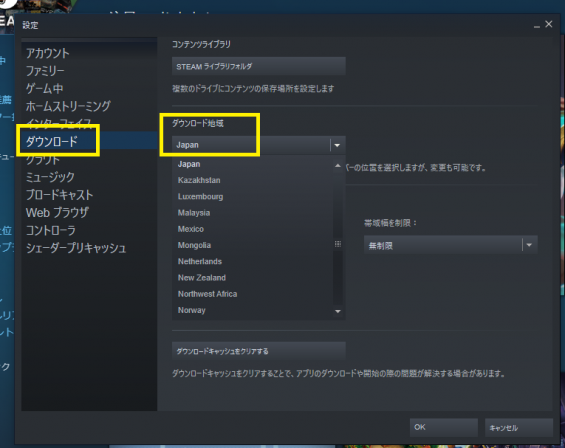The width and height of the screenshot is (565, 448).
Task: Click the region list scroll-down arrow
Action: pos(338,311)
